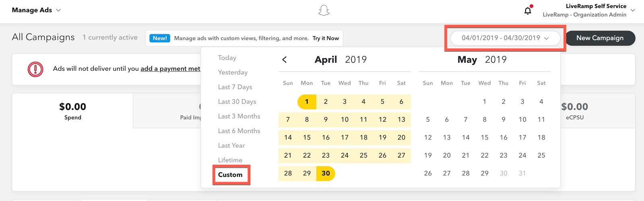Choose April 17 in the calendar
Image resolution: width=644 pixels, height=201 pixels.
tap(345, 137)
